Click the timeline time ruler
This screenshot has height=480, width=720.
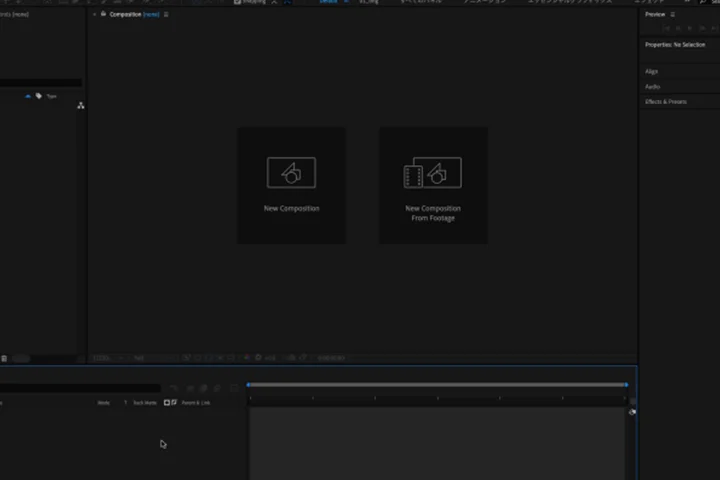click(x=437, y=400)
